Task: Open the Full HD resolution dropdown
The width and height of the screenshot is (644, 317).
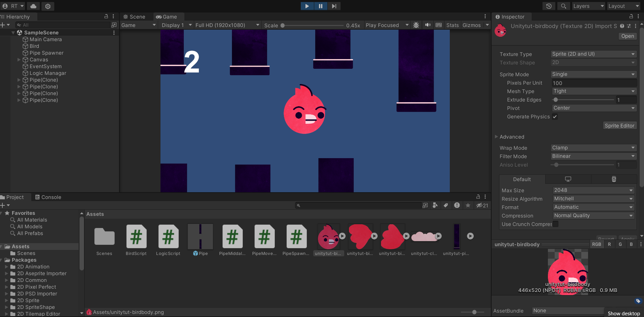Action: 227,25
